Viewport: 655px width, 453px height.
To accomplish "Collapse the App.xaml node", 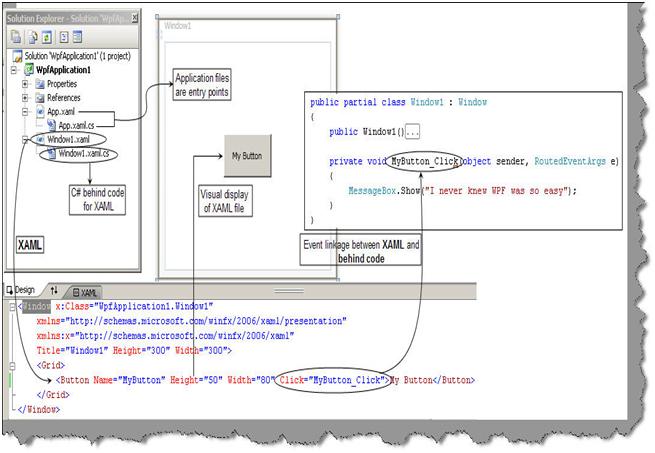I will pyautogui.click(x=25, y=112).
